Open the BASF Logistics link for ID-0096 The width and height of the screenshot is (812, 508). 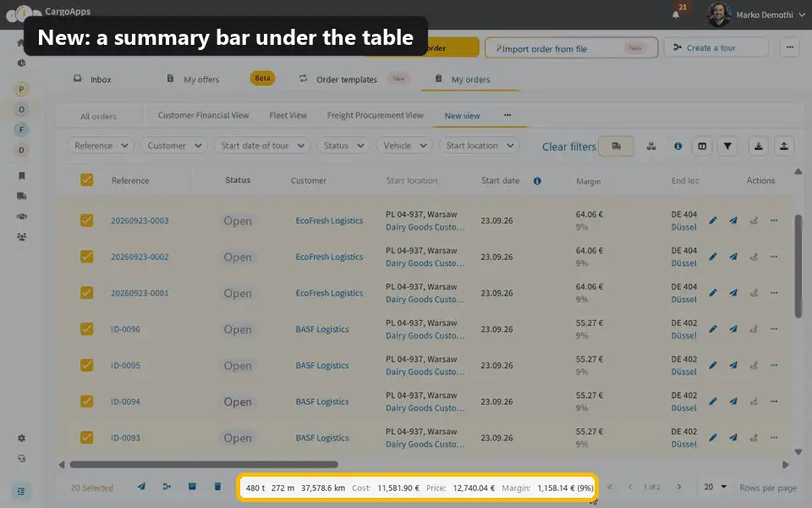322,329
